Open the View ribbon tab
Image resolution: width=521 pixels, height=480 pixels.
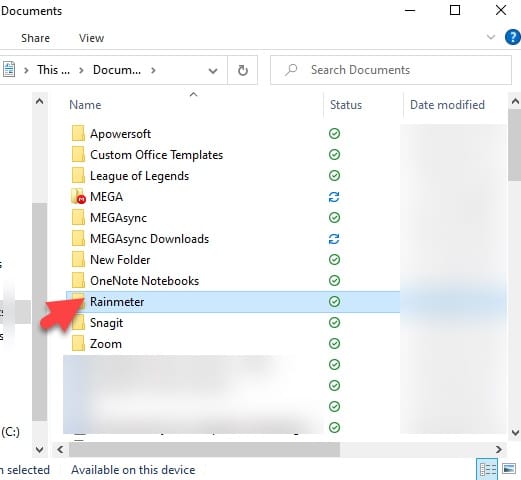91,38
